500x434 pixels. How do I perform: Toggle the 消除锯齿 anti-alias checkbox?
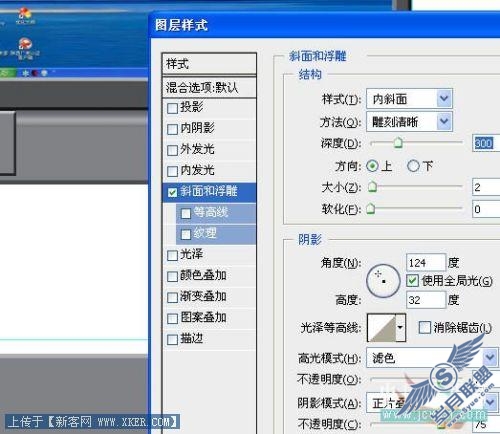click(424, 327)
